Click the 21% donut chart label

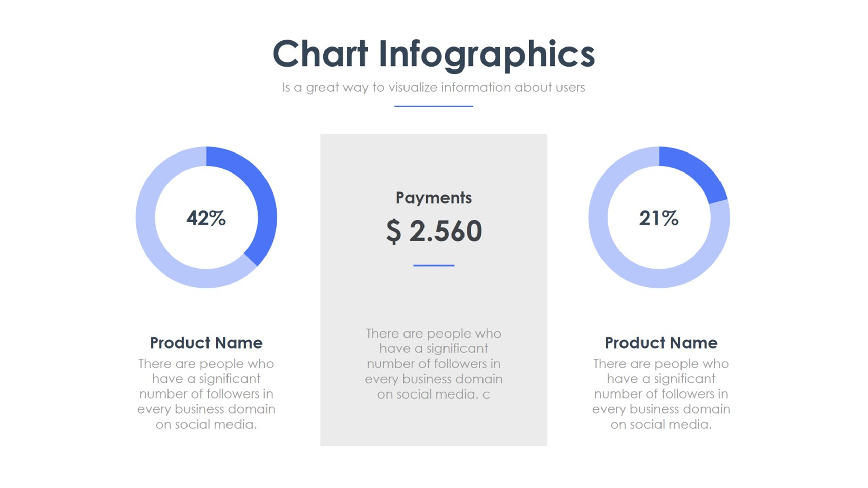[x=659, y=218]
